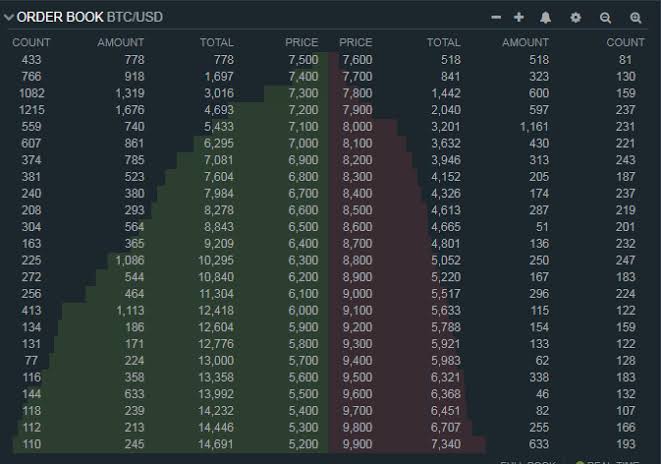Select the ask price 7,600

pyautogui.click(x=357, y=59)
